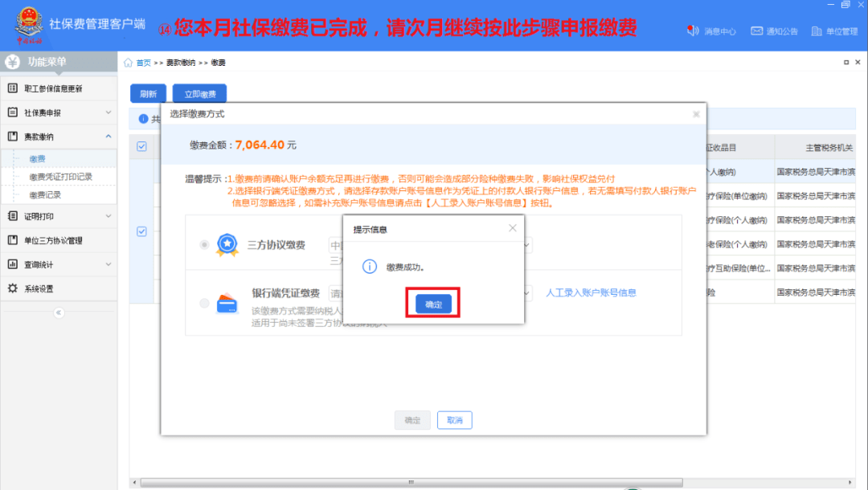Viewport: 868px width, 490px height.
Task: Open 缴费记录 from the sidebar
Action: pos(47,194)
